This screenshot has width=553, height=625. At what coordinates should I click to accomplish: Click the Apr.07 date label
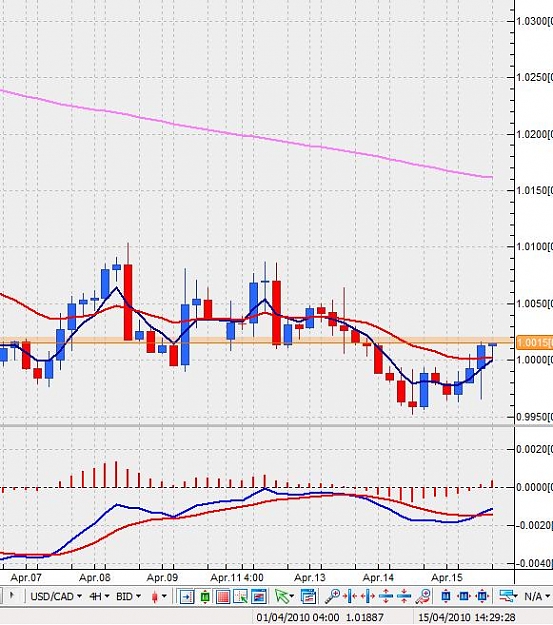tap(26, 578)
